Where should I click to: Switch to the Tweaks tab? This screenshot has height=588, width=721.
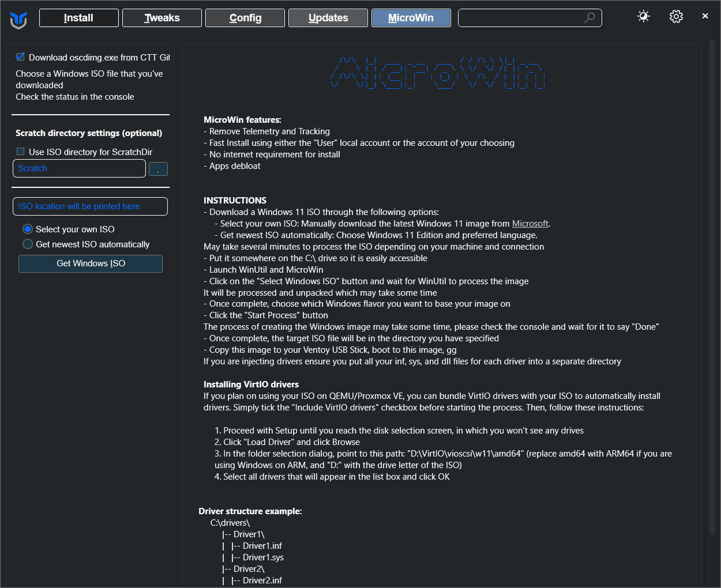162,18
